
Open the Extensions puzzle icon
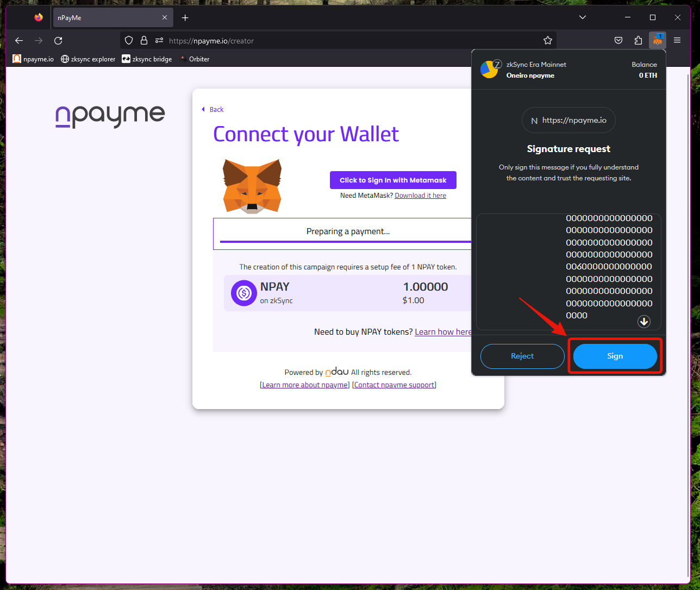639,40
